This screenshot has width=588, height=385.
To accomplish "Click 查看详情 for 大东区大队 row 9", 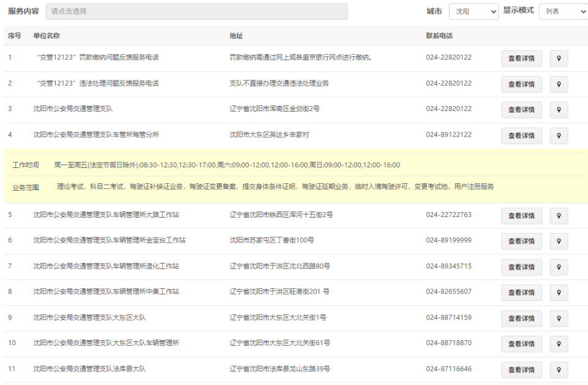I will tap(522, 319).
